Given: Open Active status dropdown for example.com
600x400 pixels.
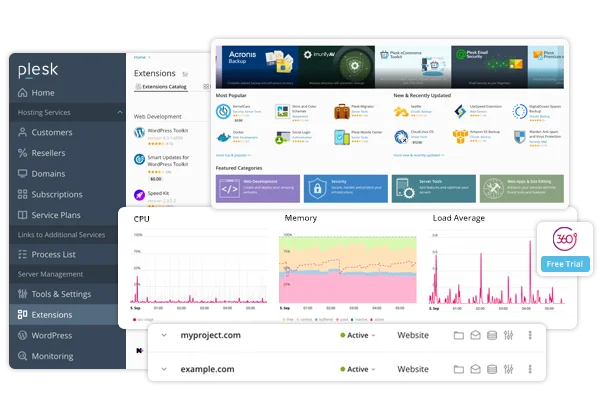Looking at the screenshot, I should [x=358, y=369].
